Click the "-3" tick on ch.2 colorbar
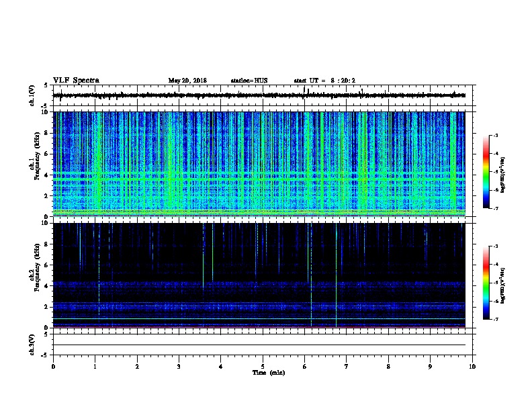Screen dimensions: 532x411 [x=495, y=246]
